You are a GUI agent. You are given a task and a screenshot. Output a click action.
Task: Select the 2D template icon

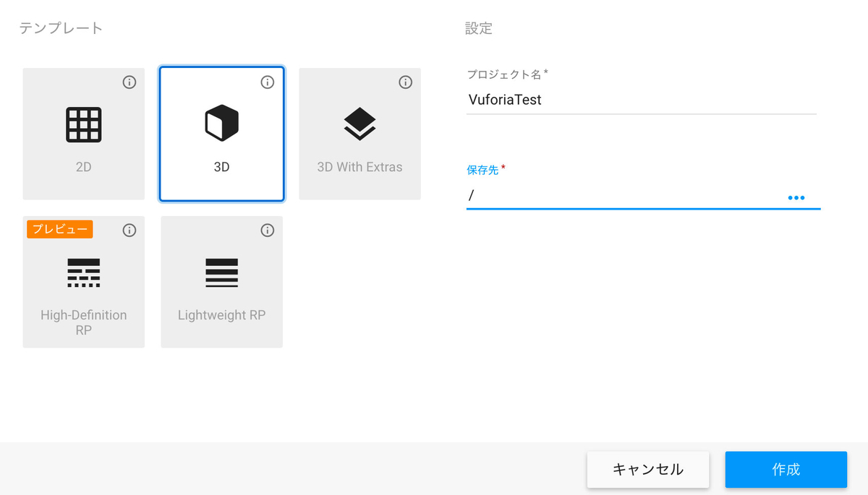[x=83, y=134]
